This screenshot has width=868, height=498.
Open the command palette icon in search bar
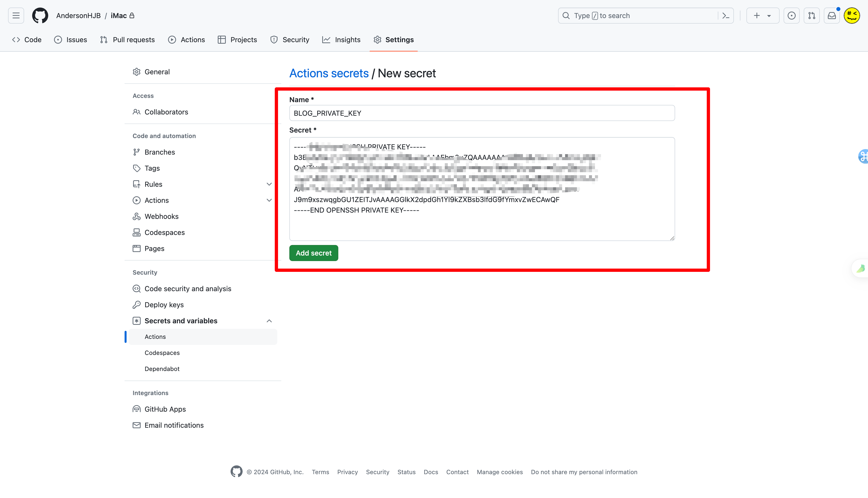tap(726, 16)
